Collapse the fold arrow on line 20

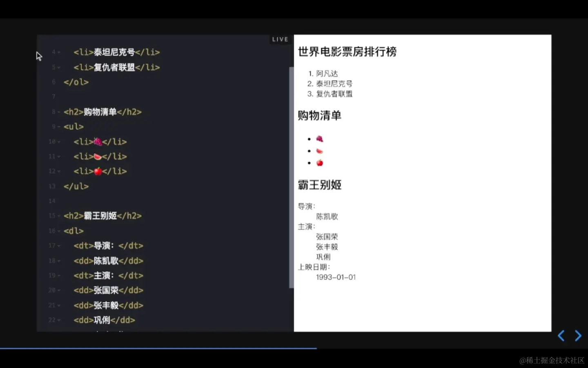(x=60, y=290)
